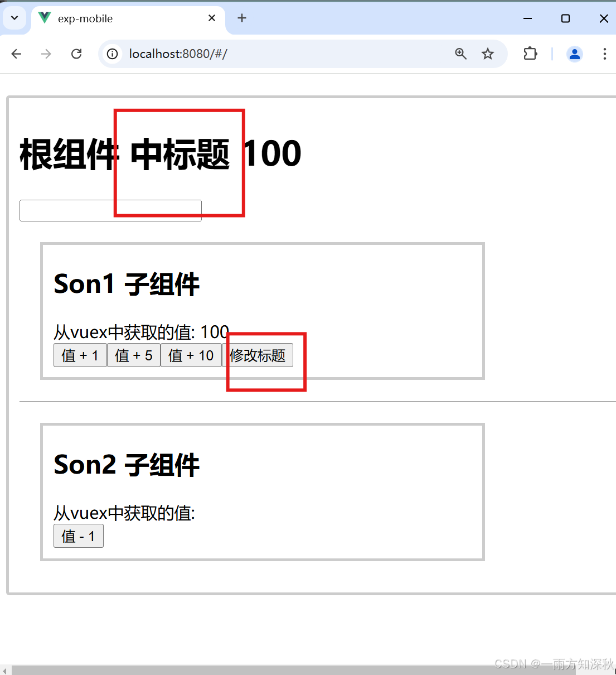Click the Son1 子组件 heading
The height and width of the screenshot is (675, 616).
(x=127, y=284)
